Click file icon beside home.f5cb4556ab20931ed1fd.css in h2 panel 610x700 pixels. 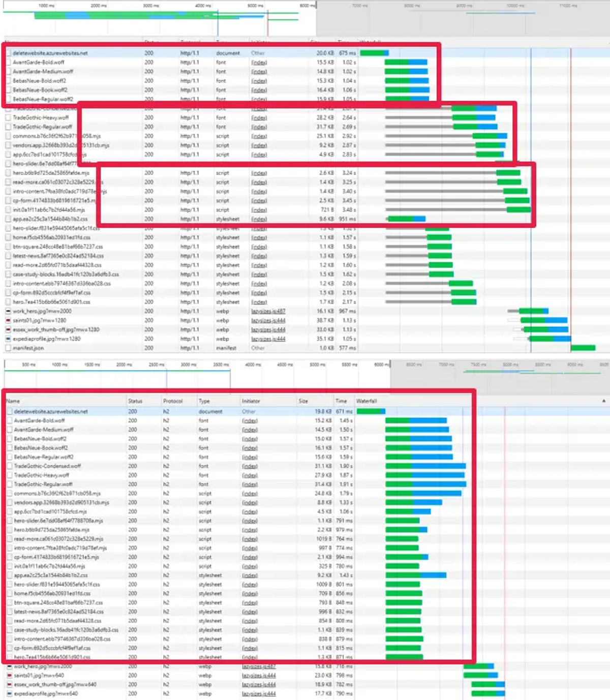(10, 593)
